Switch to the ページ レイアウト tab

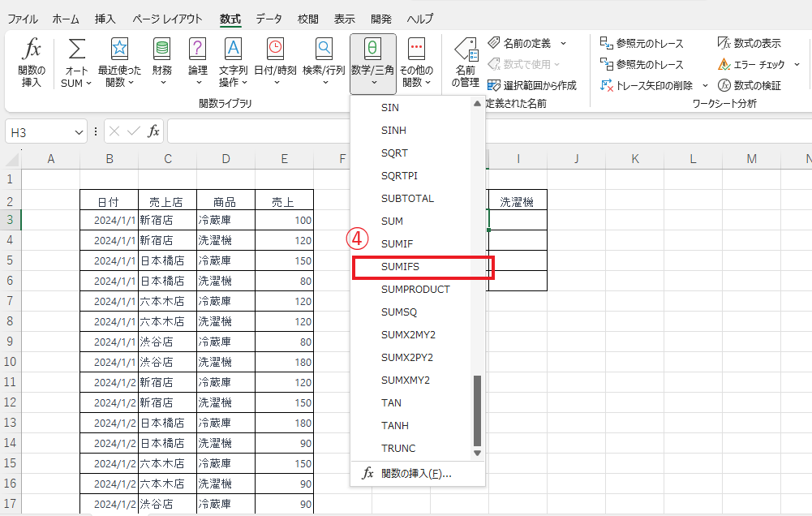click(167, 19)
